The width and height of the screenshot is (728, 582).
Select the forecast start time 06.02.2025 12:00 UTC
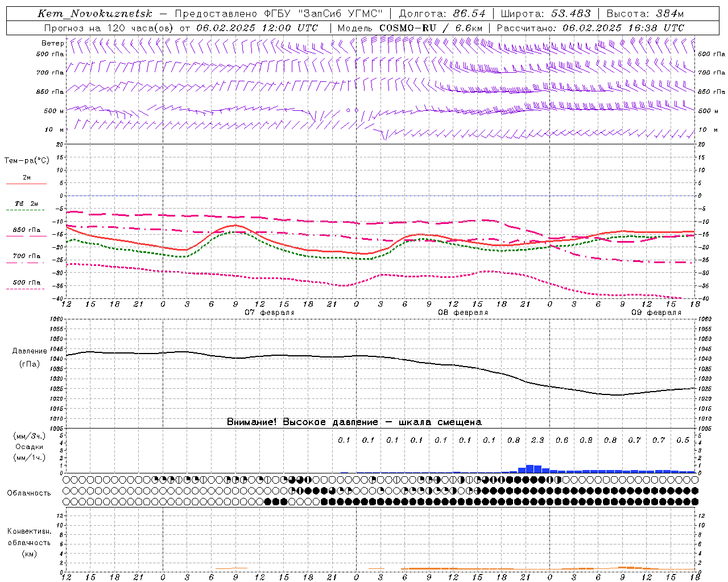(257, 28)
